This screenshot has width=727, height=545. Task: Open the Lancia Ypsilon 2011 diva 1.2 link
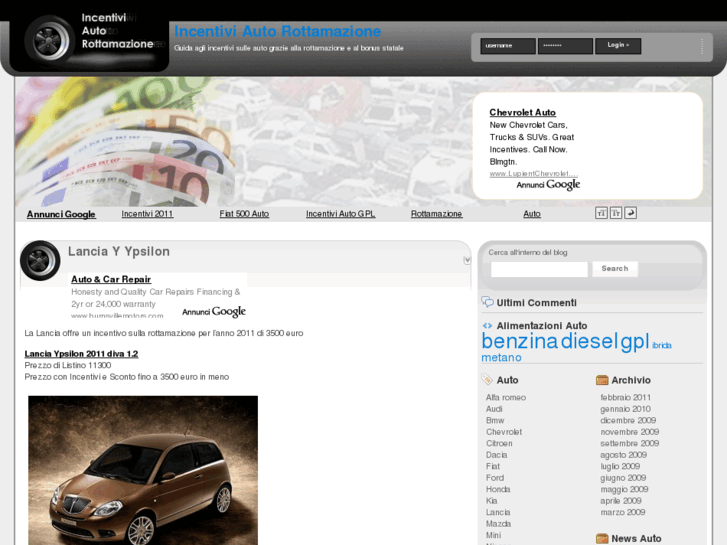[x=81, y=353]
